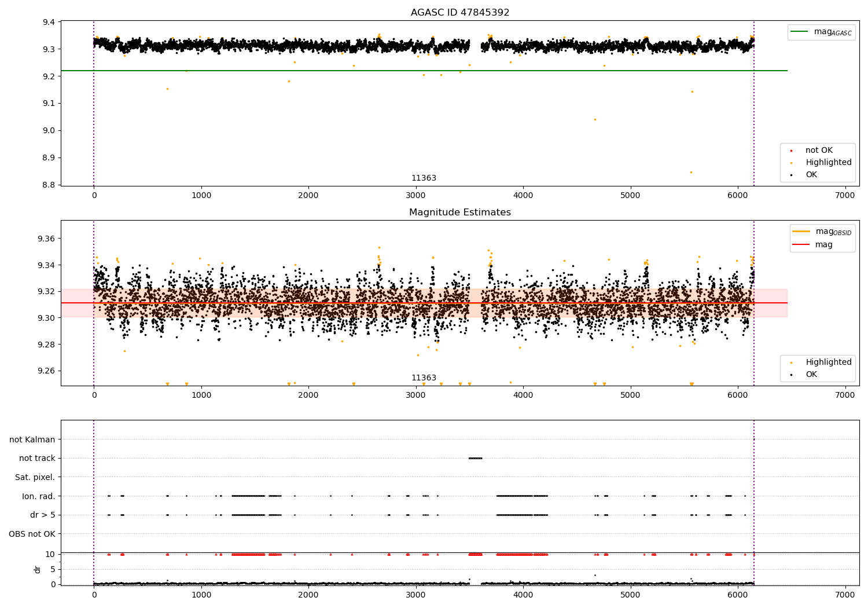Image resolution: width=868 pixels, height=608 pixels.
Task: Click the red dot marker beside "not OK"
Action: (791, 151)
